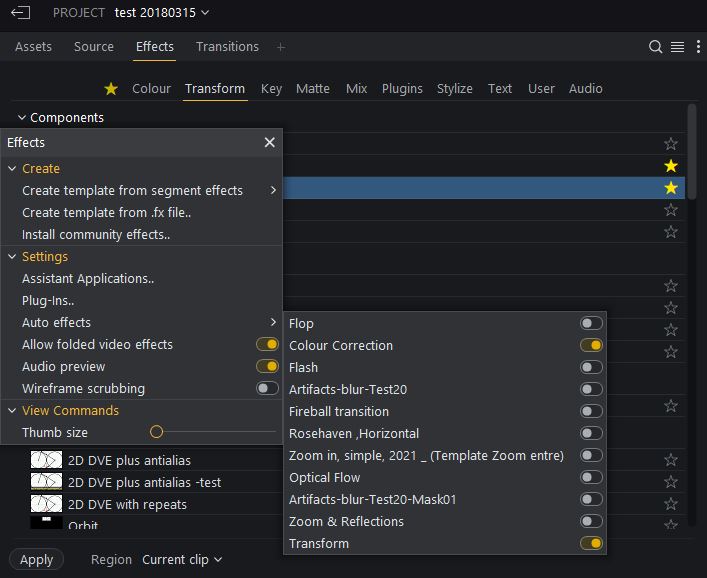The width and height of the screenshot is (707, 578).
Task: Select the Audio effects category
Action: [x=586, y=88]
